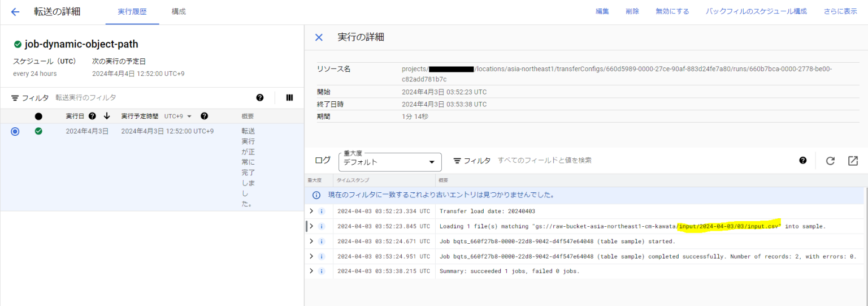Click the 実行日 column header
Viewport: 868px width, 306px height.
[x=75, y=116]
